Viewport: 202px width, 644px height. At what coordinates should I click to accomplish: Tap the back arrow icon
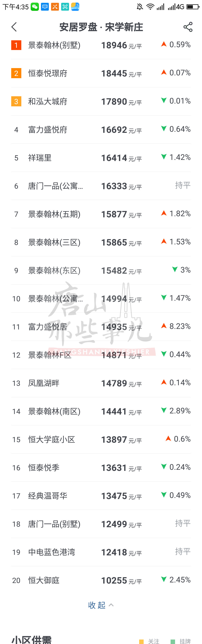point(14,27)
